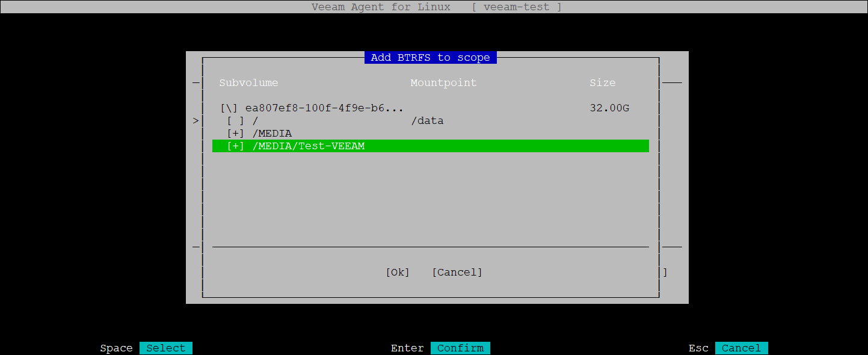The height and width of the screenshot is (355, 868).
Task: Select the /MEDIA/Test-VEEAM row text
Action: (309, 146)
